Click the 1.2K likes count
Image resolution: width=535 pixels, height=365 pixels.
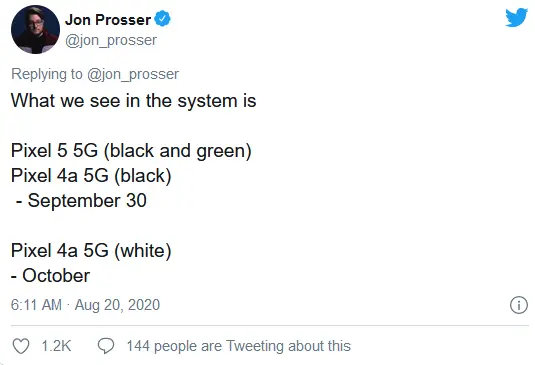click(x=56, y=346)
